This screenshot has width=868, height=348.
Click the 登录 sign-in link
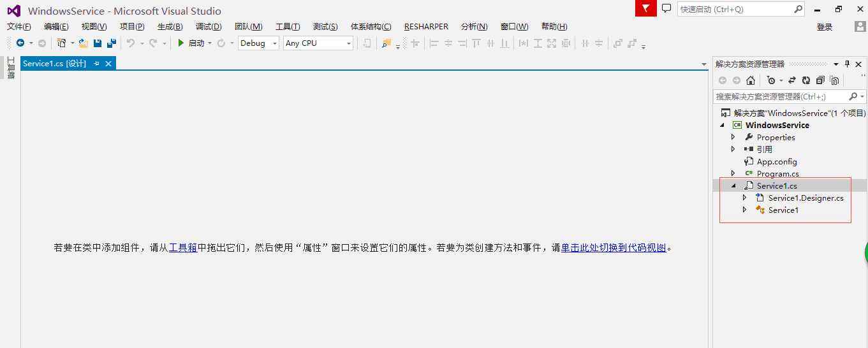pos(825,27)
